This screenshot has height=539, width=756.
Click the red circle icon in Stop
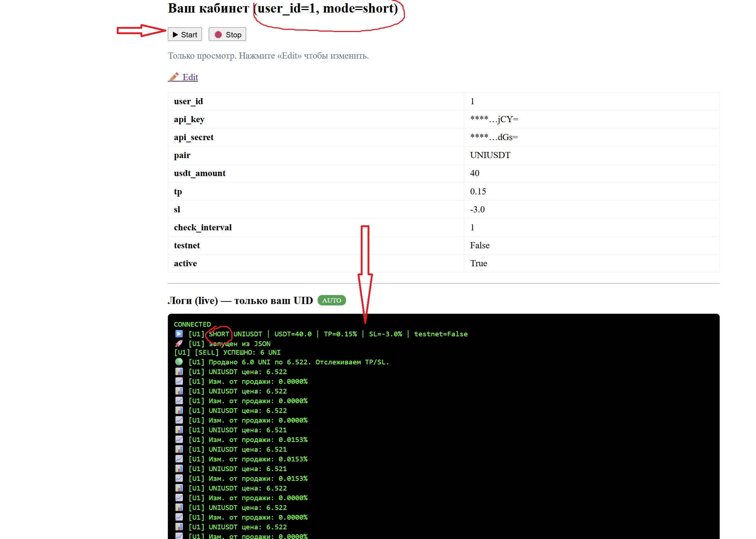[218, 34]
